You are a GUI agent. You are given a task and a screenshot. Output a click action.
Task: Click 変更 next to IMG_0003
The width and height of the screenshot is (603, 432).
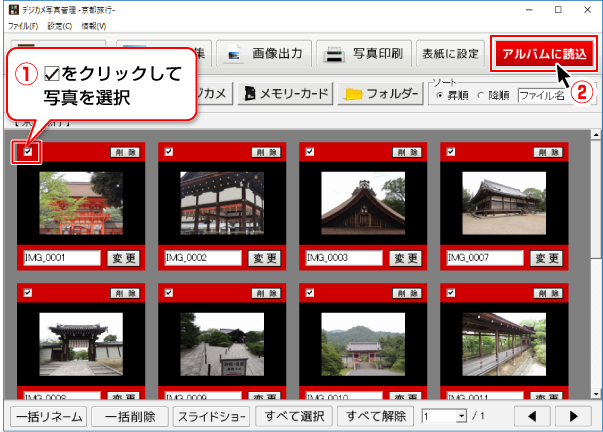[x=406, y=258]
